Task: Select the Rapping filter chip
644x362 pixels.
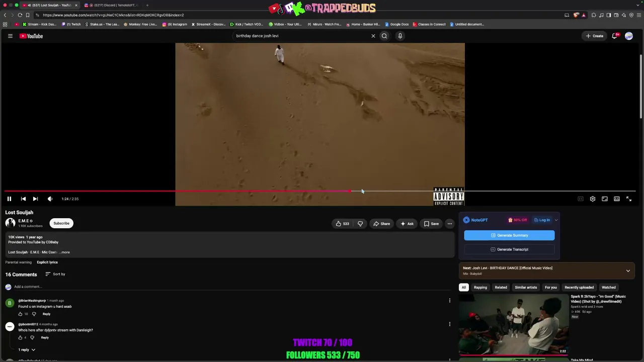Action: 480,288
